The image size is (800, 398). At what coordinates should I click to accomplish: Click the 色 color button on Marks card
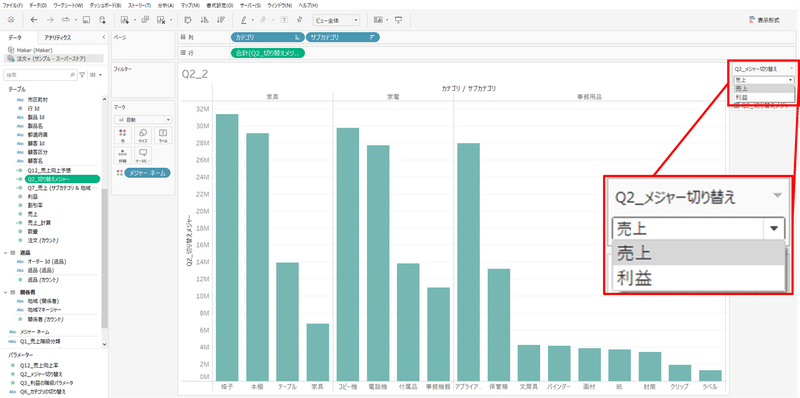122,135
